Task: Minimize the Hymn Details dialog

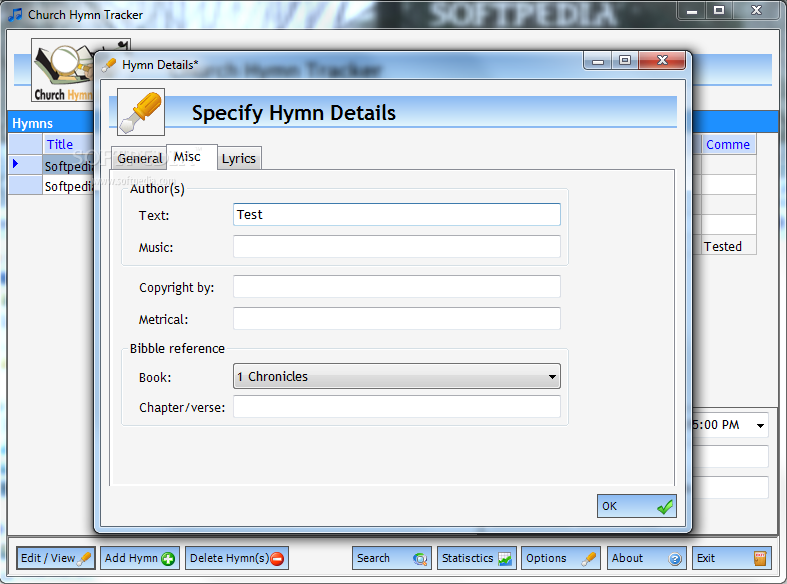Action: point(598,61)
